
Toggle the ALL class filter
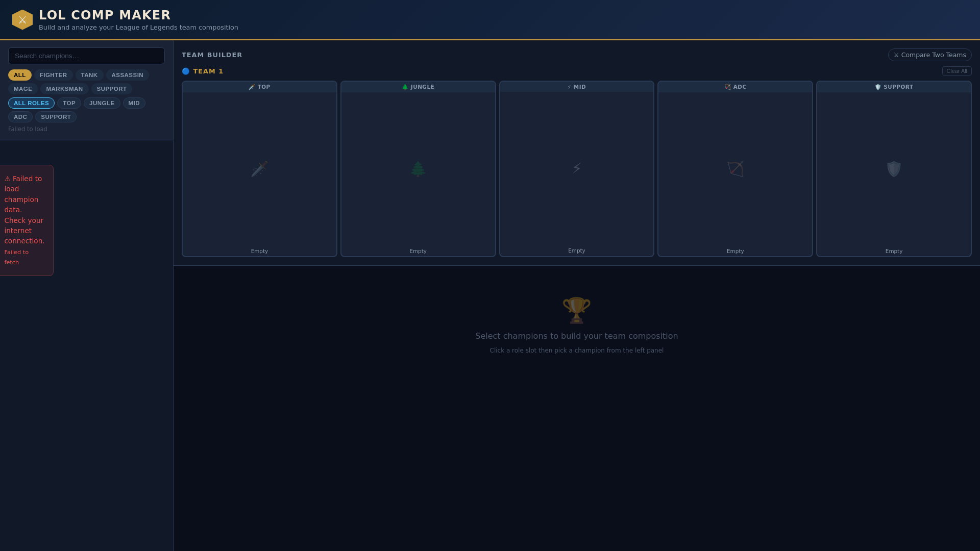20,75
